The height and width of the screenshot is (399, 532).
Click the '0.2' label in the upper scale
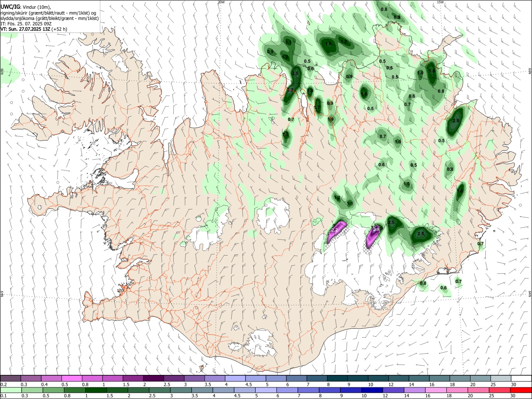pos(4,384)
